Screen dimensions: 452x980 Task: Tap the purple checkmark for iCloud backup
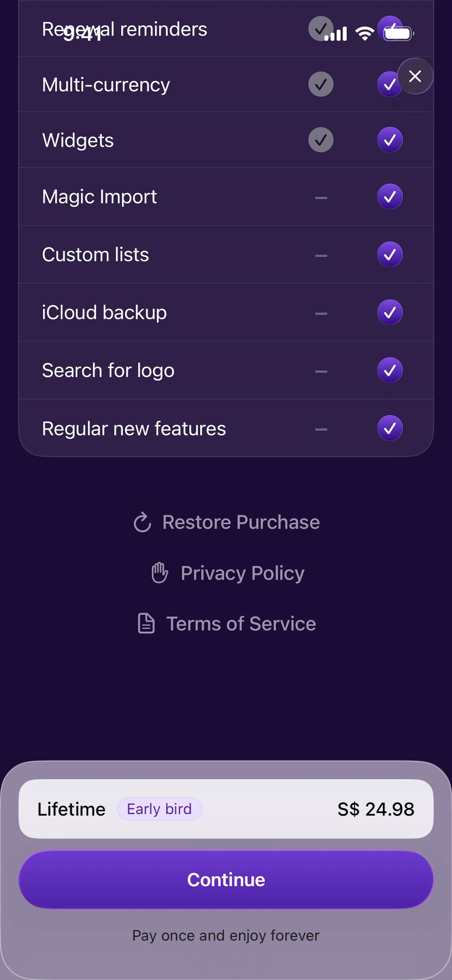390,312
